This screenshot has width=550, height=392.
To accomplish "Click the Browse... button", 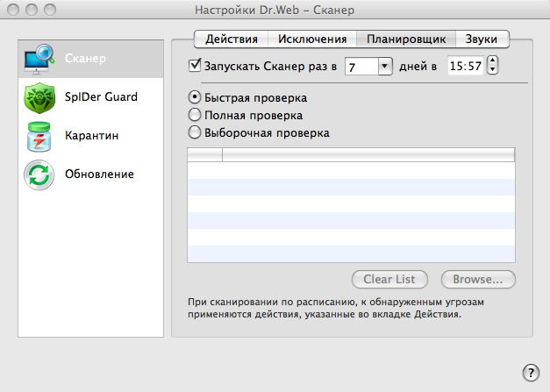I will [x=478, y=279].
